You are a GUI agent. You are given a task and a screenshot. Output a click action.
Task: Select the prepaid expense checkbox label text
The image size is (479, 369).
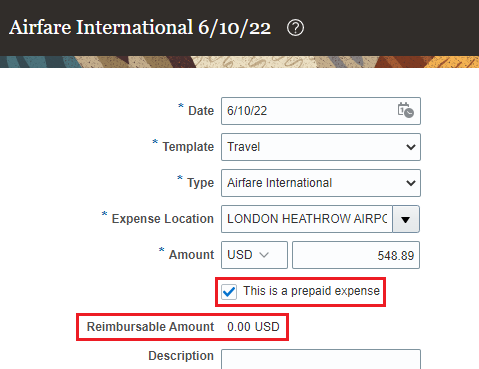pyautogui.click(x=311, y=291)
